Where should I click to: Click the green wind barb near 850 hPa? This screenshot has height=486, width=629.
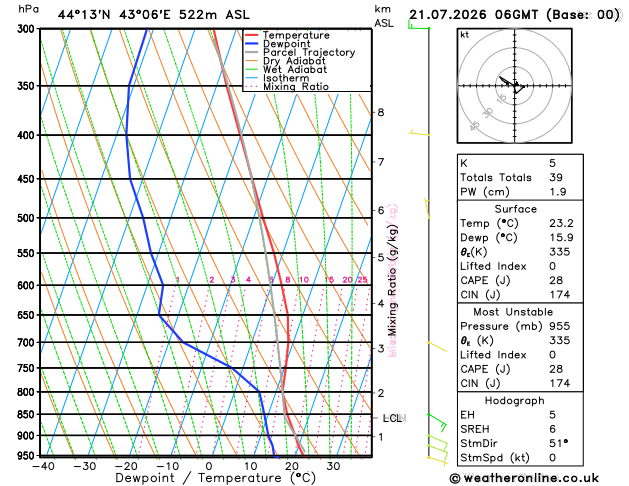click(x=438, y=423)
